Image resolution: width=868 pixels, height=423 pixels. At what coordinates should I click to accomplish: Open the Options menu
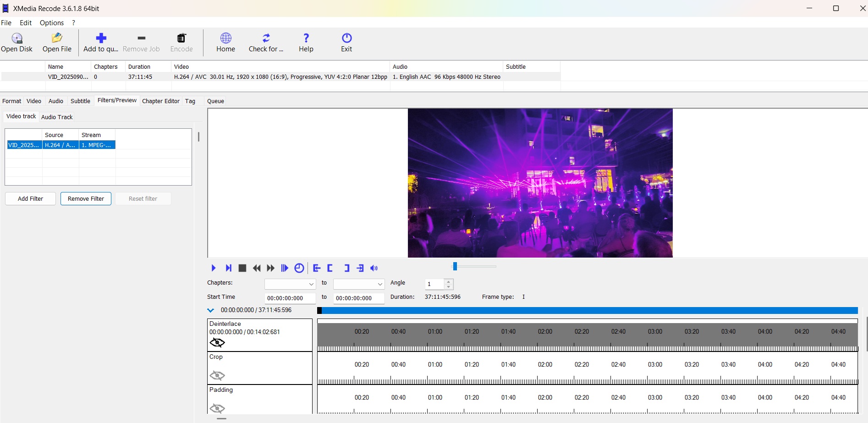[x=52, y=23]
